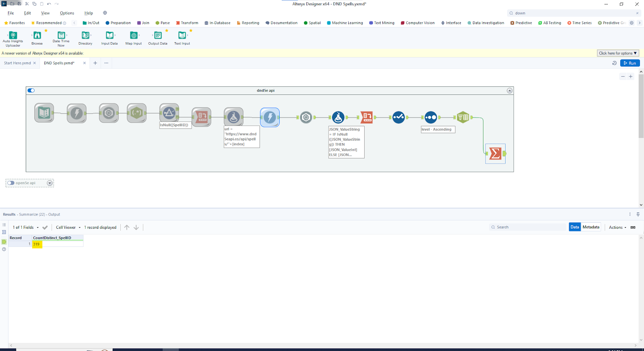This screenshot has height=351, width=644.
Task: Select the first greyed Text Input tool on canvas
Action: click(44, 113)
